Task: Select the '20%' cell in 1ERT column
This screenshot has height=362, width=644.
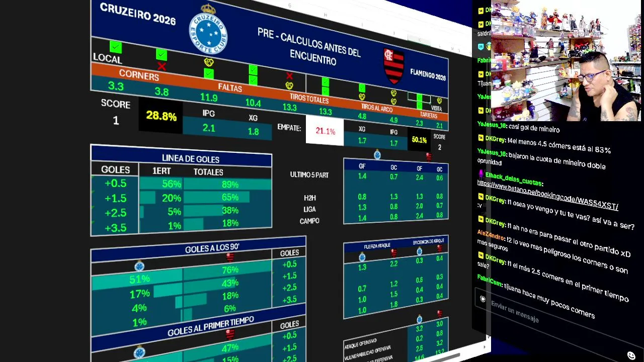Action: tap(162, 198)
